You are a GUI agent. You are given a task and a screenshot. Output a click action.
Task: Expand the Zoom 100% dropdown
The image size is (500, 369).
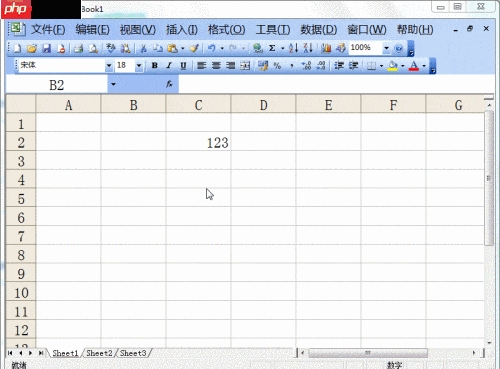coord(386,48)
